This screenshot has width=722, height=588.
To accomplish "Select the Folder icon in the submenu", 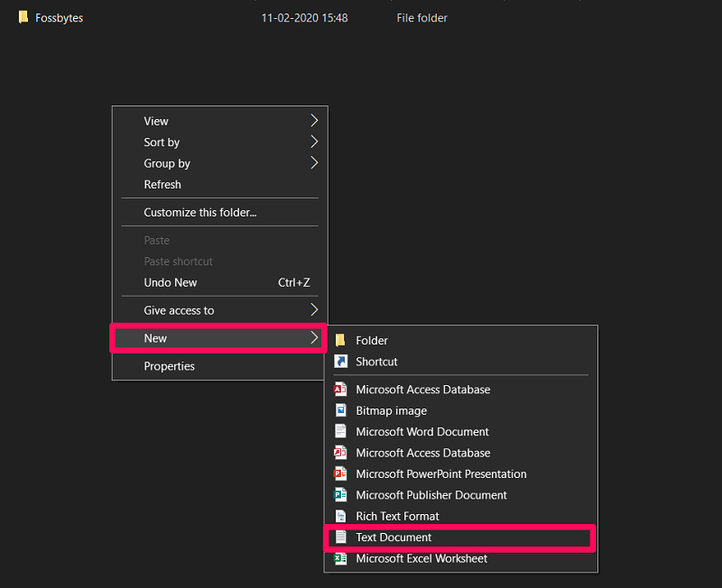I will [341, 340].
